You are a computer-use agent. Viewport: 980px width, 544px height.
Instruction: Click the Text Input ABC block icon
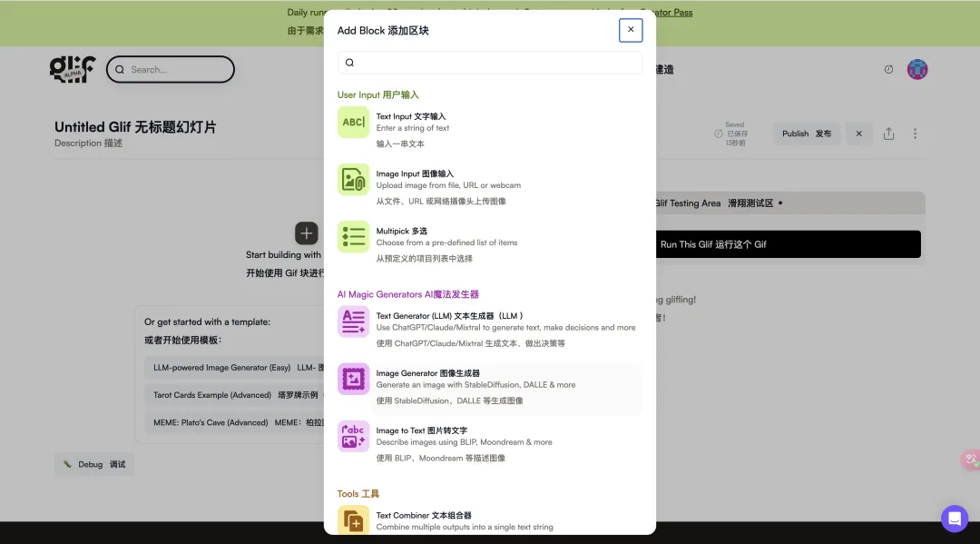[x=353, y=122]
